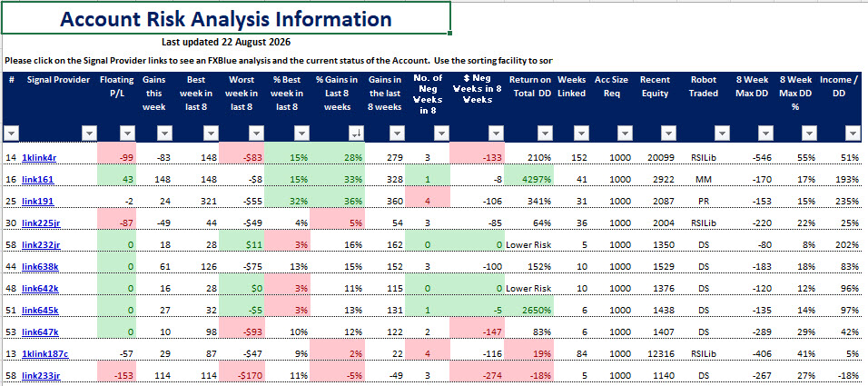Screen dimensions: 868x386
Task: Open the link161 signal provider link
Action: pos(36,180)
